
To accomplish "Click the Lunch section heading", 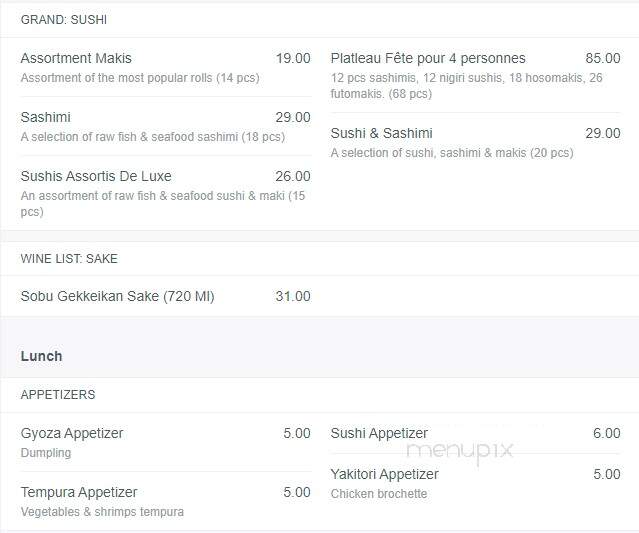I will [x=42, y=356].
